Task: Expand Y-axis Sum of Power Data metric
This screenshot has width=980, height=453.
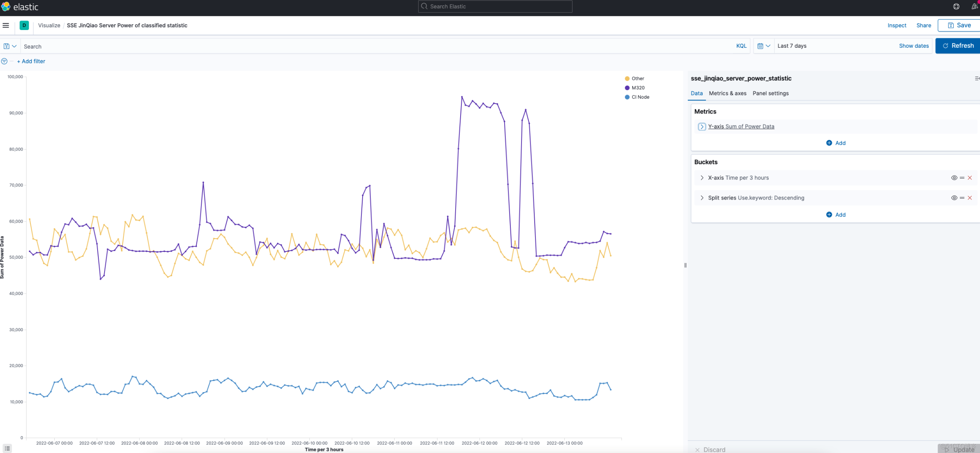Action: 702,127
